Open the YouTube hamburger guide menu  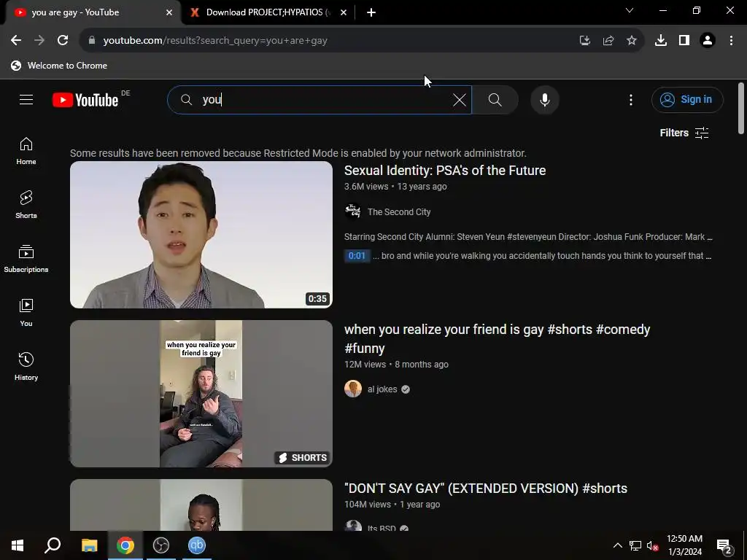point(26,99)
